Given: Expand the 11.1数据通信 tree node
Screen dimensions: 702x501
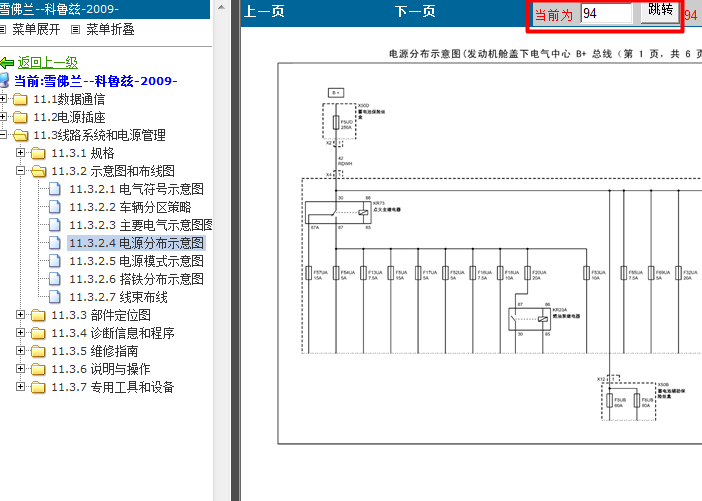Looking at the screenshot, I should (x=3, y=98).
